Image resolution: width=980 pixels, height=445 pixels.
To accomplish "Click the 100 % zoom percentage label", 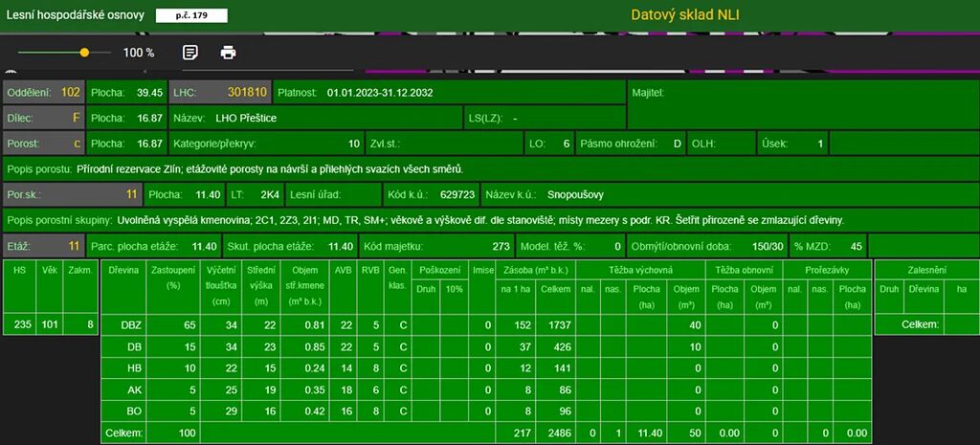I will point(139,53).
